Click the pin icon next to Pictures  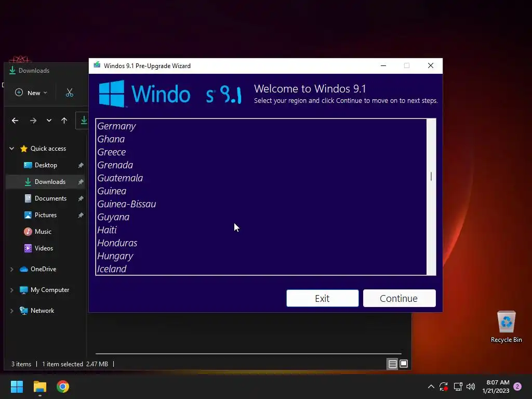click(x=81, y=215)
